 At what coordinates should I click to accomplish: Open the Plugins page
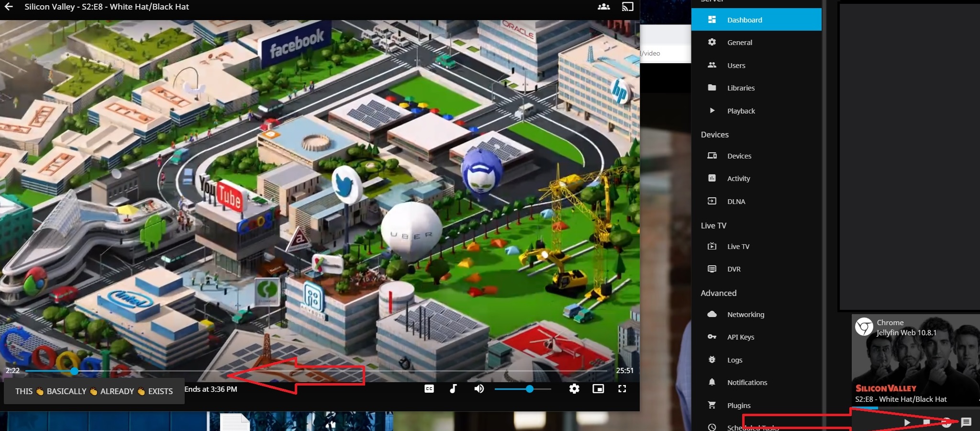point(738,406)
